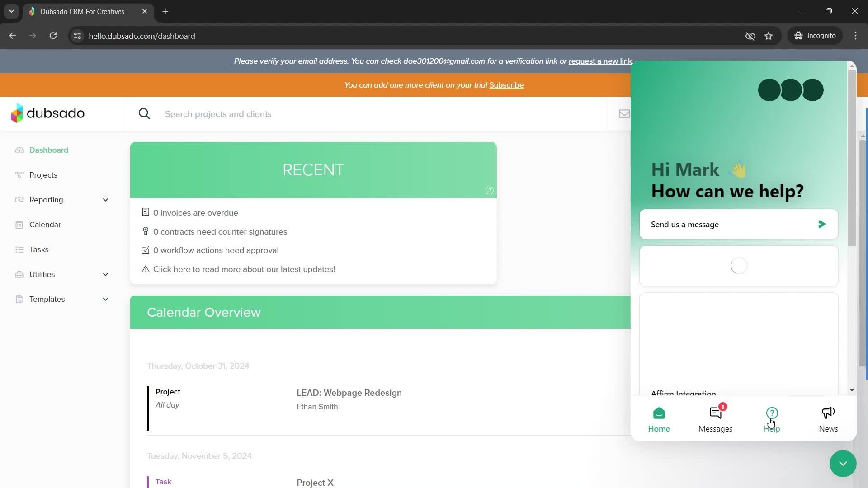Open latest updates announcement link
Image resolution: width=868 pixels, height=488 pixels.
coord(244,269)
